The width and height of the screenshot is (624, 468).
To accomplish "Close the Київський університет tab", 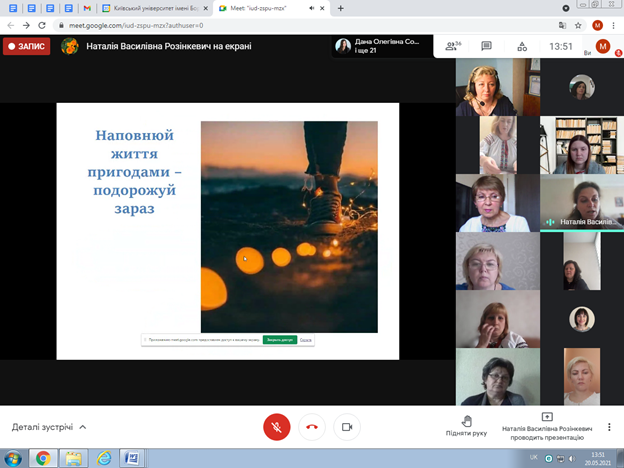I will click(x=205, y=8).
